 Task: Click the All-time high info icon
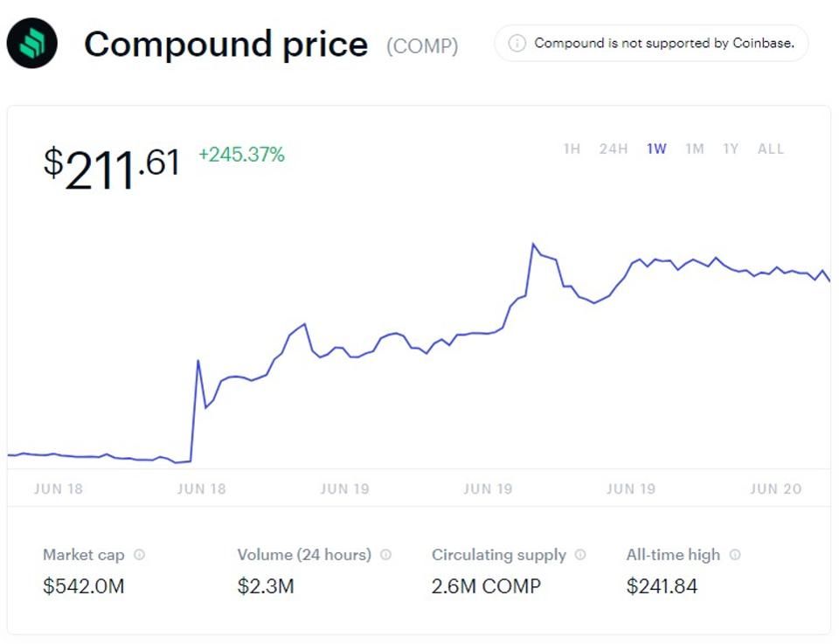click(735, 555)
